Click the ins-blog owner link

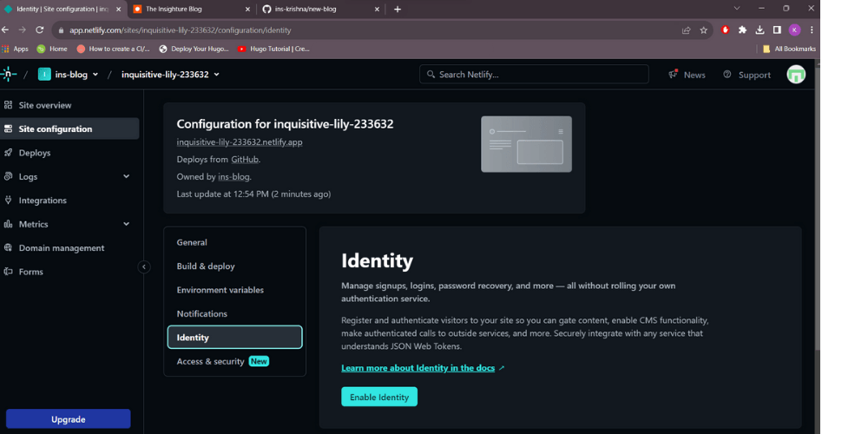[233, 177]
